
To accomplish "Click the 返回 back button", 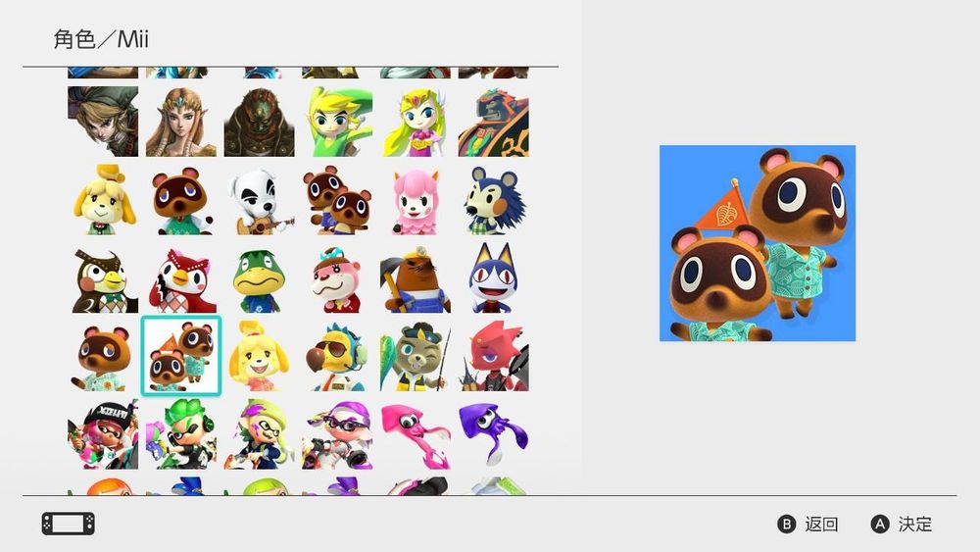I will tap(808, 524).
